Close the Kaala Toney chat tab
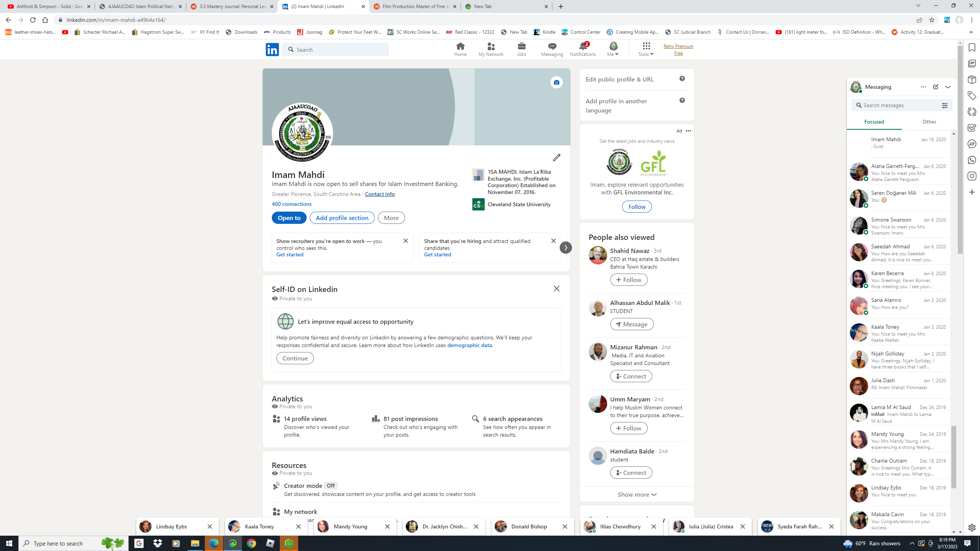 [299, 527]
